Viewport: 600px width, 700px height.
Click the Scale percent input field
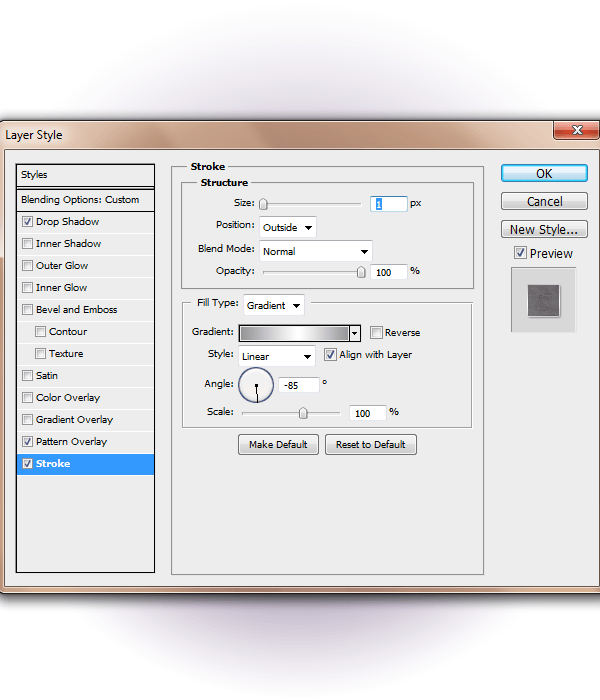pos(367,413)
